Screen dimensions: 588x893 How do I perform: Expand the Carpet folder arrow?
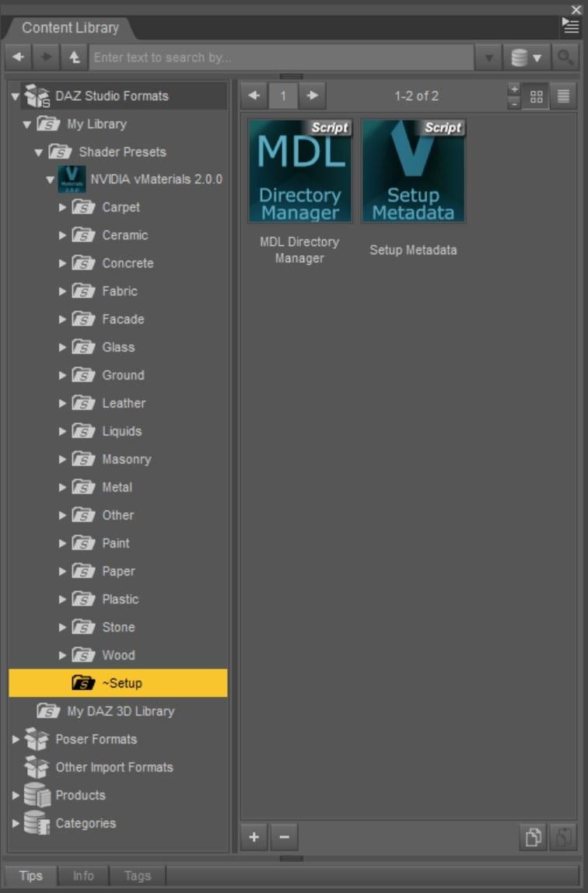[62, 207]
